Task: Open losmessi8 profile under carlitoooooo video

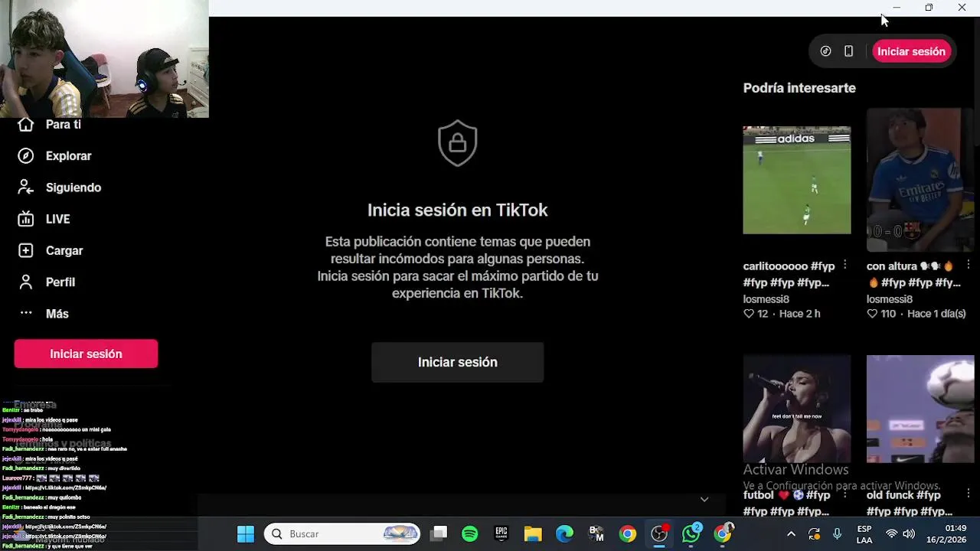Action: 766,299
